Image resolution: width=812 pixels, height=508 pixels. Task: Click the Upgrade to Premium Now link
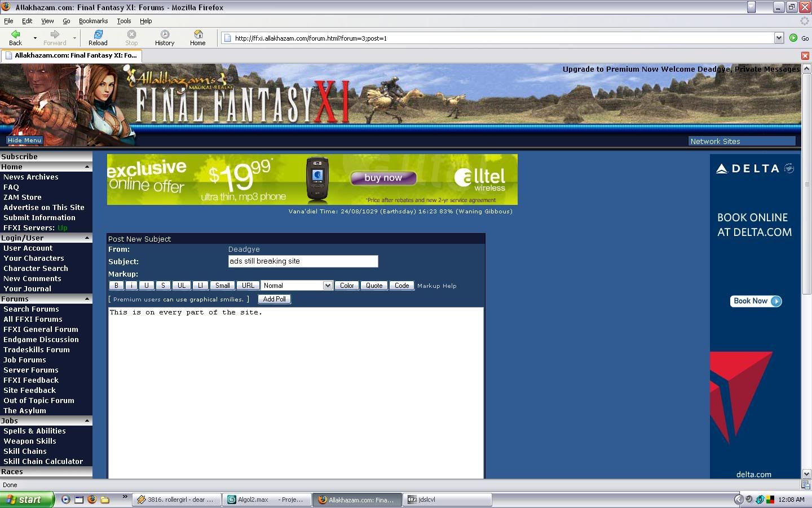coord(610,69)
